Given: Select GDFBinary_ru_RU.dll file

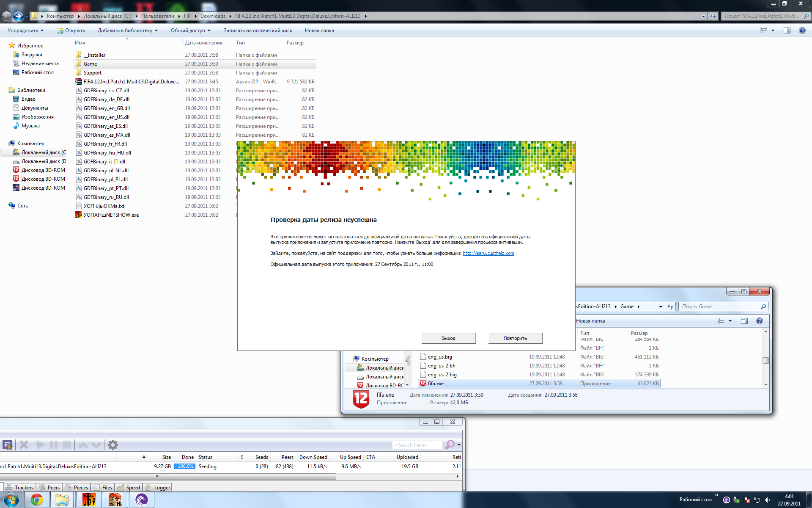Looking at the screenshot, I should coord(195,197).
